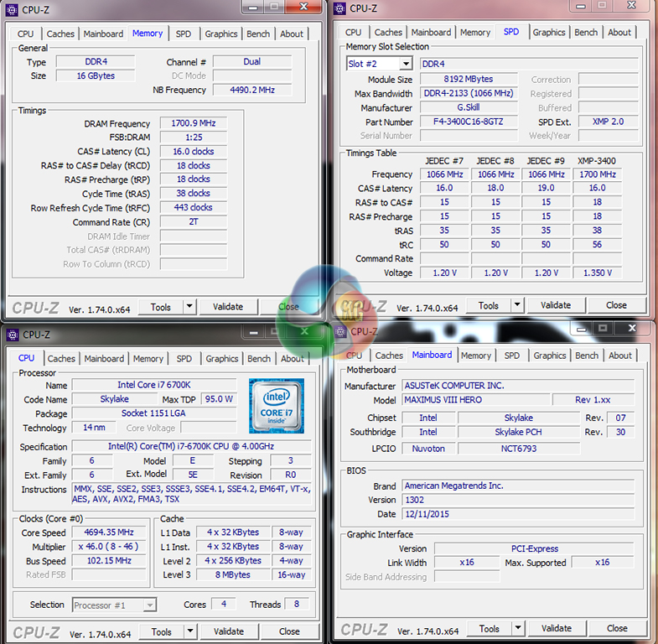Click the Tools button in the Mainboard window
The image size is (658, 644).
[x=490, y=628]
